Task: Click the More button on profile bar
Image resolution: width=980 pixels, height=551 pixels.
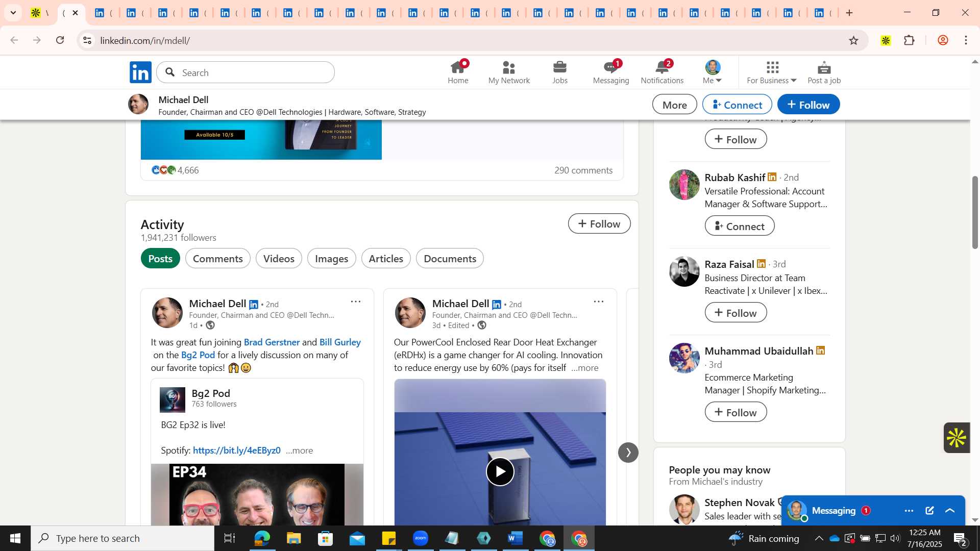Action: [674, 105]
